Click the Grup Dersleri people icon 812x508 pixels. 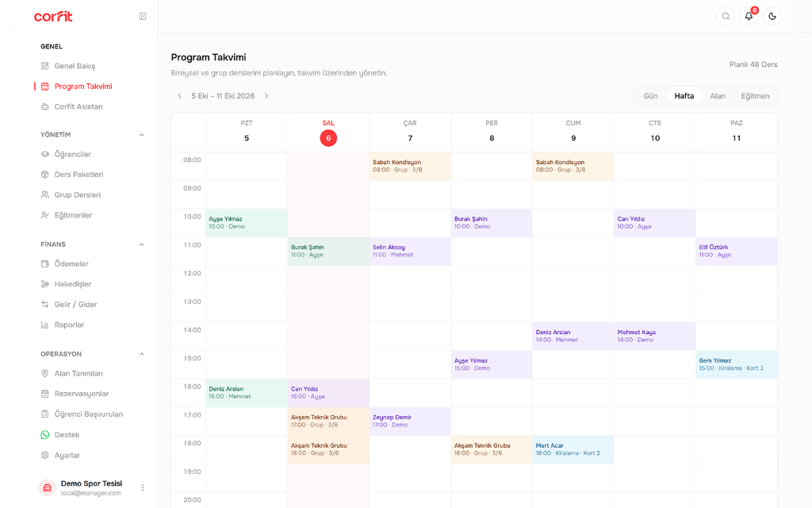coord(45,195)
